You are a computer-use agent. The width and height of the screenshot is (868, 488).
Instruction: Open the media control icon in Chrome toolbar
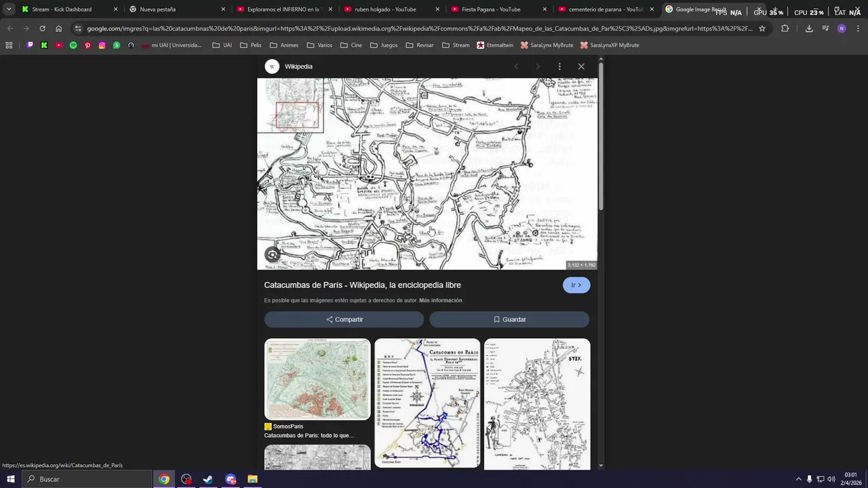tap(825, 28)
